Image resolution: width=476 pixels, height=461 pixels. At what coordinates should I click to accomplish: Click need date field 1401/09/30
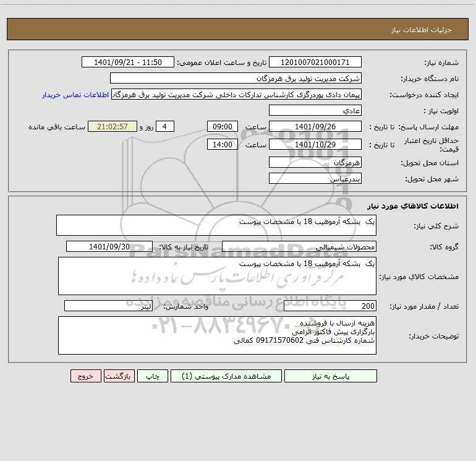pos(109,246)
